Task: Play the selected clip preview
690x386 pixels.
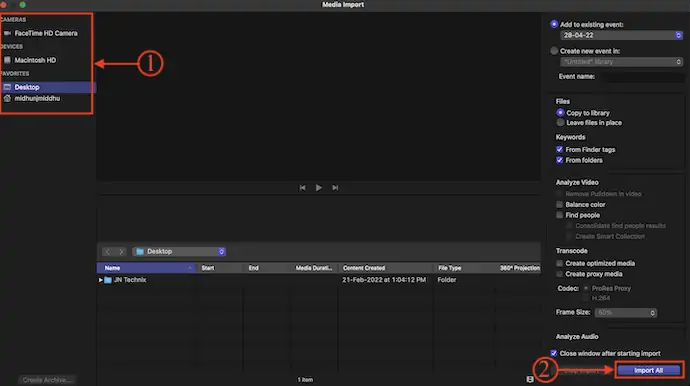Action: tap(319, 187)
